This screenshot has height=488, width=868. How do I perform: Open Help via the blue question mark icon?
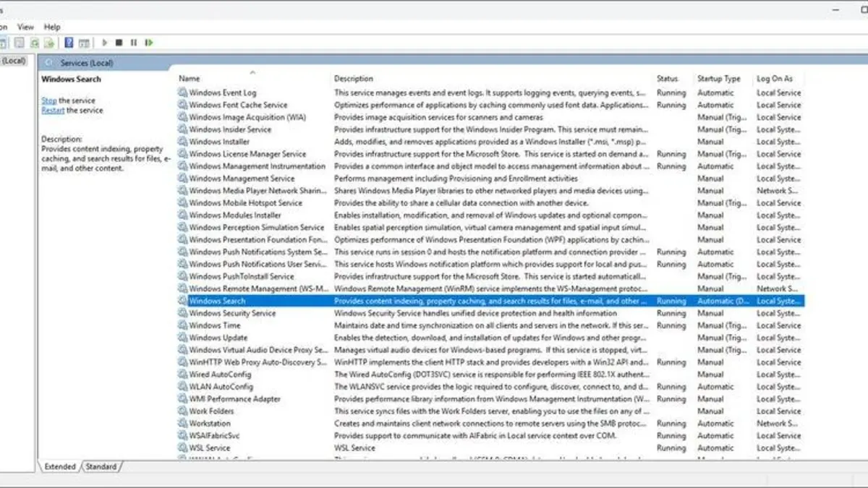[69, 43]
